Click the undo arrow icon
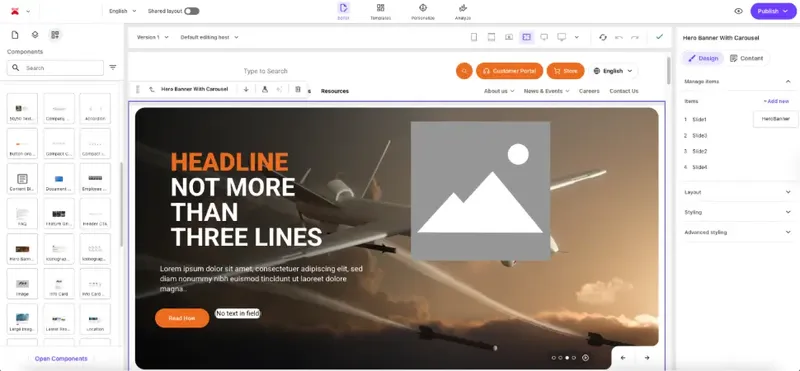Screen dimensions: 800x371 [x=619, y=37]
